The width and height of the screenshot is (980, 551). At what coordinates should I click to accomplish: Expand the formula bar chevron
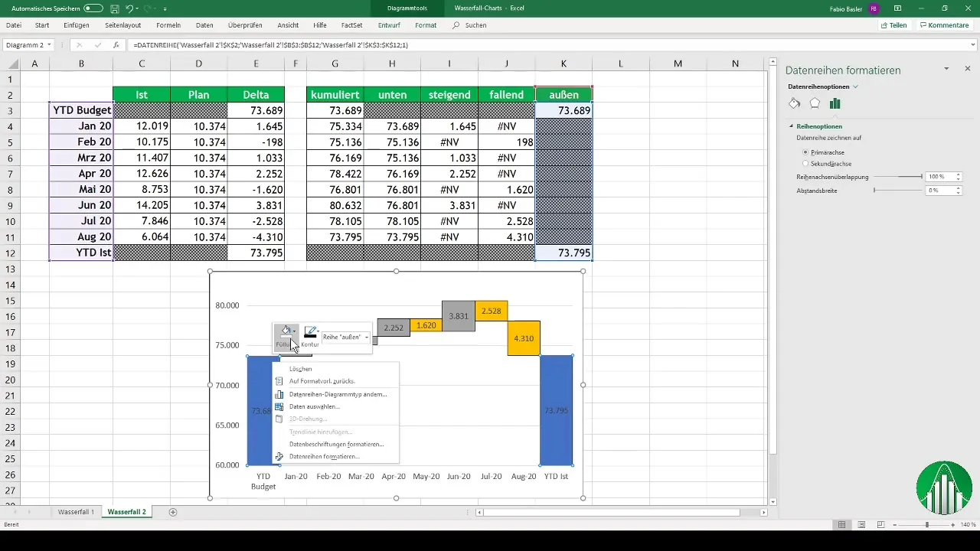pyautogui.click(x=972, y=45)
